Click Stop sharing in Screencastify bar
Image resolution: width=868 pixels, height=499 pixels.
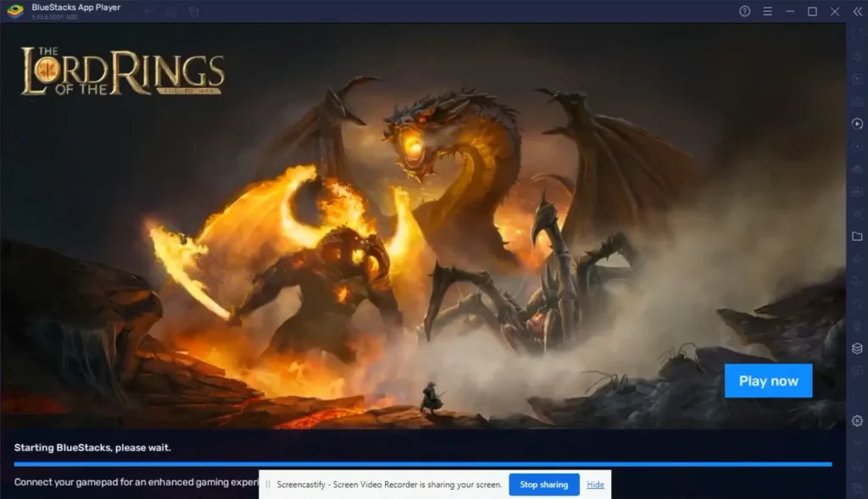(x=543, y=485)
